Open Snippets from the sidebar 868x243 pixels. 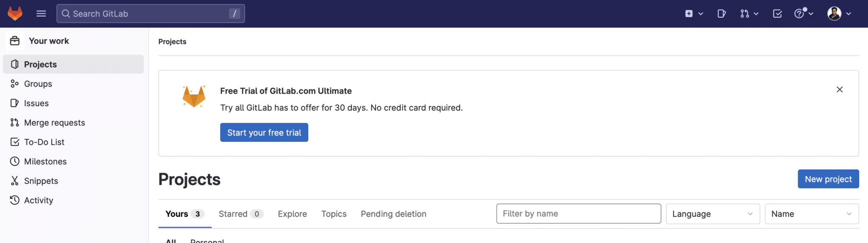tap(41, 181)
